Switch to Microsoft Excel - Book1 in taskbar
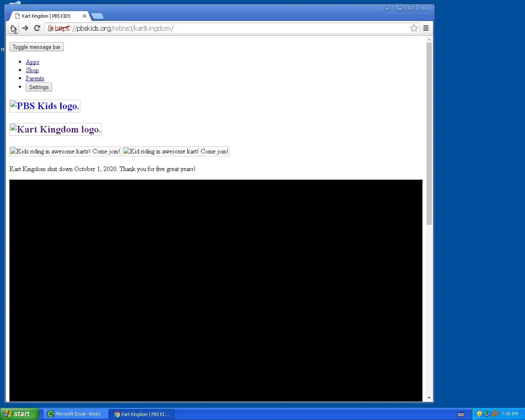This screenshot has width=525, height=420. 77,414
